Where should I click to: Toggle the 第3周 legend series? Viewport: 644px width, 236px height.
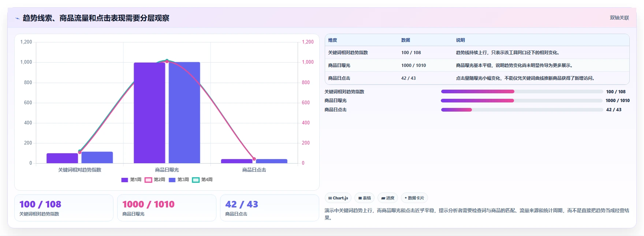coord(179,180)
